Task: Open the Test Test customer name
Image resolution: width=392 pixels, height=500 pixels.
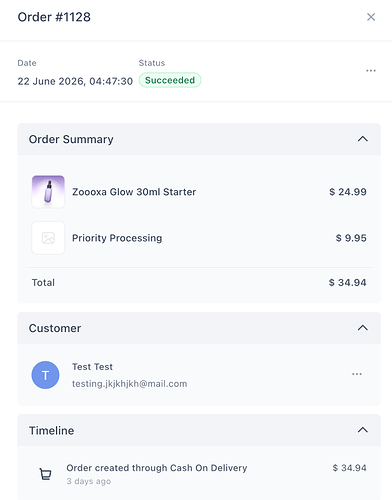Action: (x=92, y=367)
